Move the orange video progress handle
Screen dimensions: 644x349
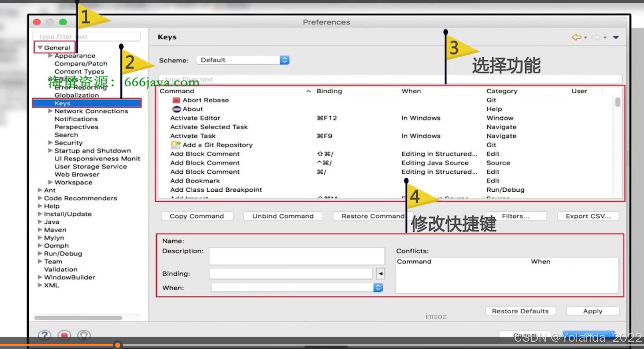coord(118,345)
